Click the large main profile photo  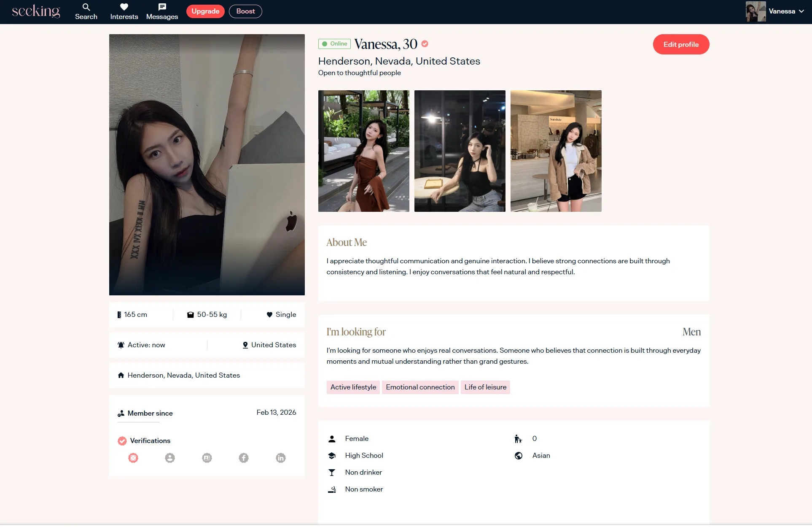[x=207, y=165]
